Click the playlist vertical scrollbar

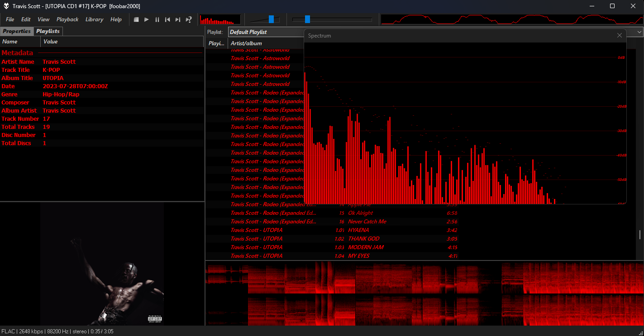coord(640,234)
